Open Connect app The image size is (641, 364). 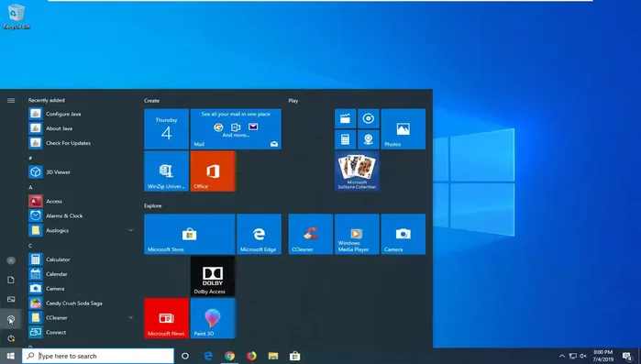point(81,332)
